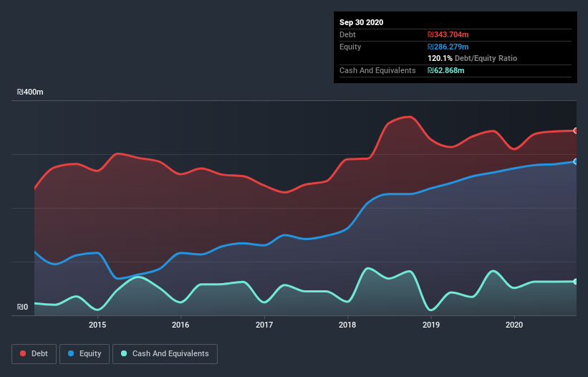
Task: Click the 120.1% Debt/Equity Ratio text
Action: pos(472,58)
